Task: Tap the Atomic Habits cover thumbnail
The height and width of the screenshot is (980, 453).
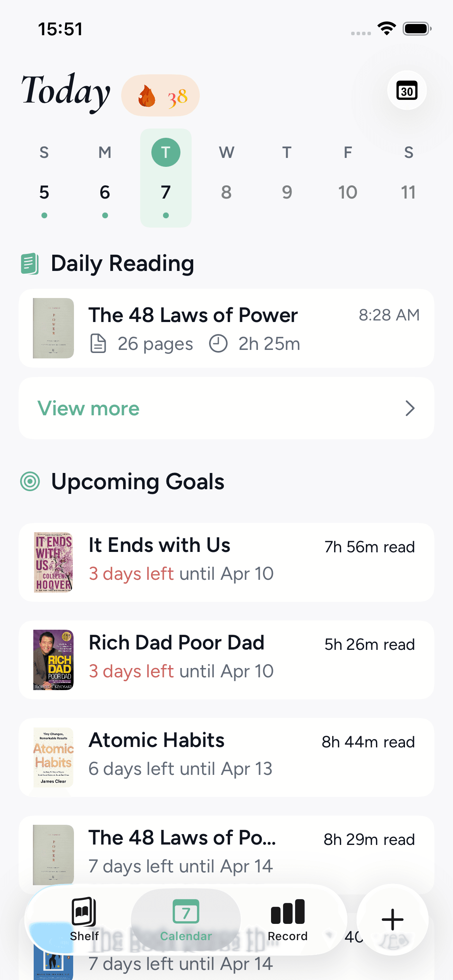Action: pyautogui.click(x=53, y=757)
